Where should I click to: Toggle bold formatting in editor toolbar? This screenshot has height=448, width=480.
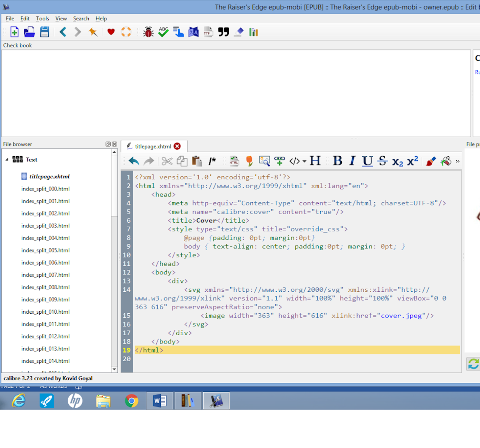tap(337, 161)
